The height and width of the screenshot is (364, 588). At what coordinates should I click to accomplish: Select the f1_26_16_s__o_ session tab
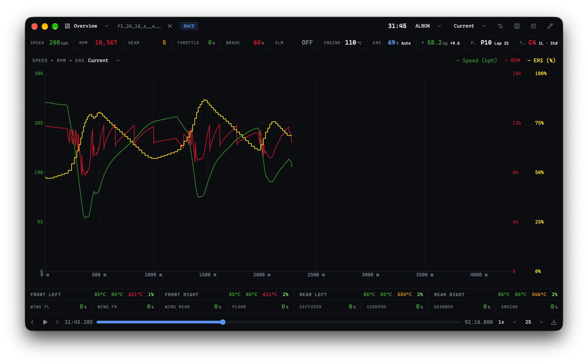139,26
